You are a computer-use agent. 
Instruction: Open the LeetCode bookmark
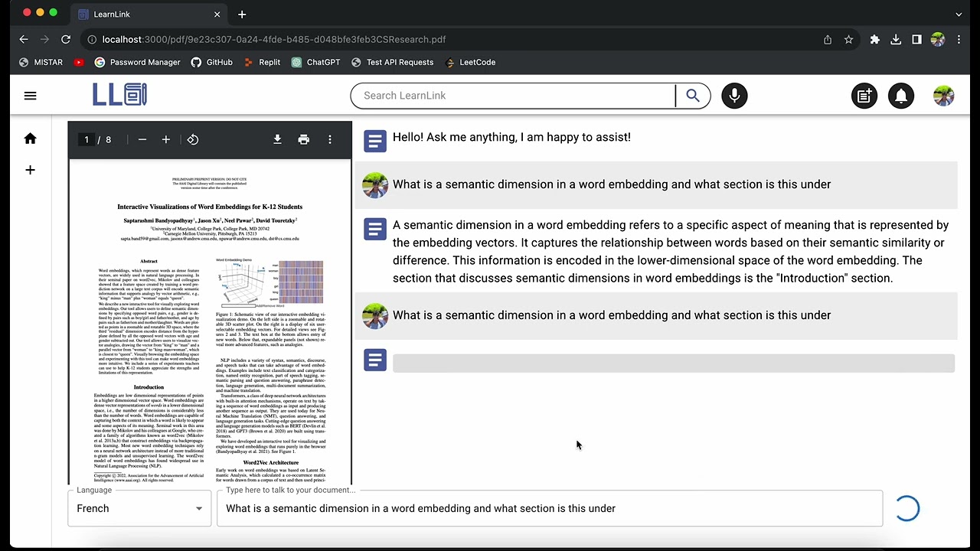click(470, 62)
